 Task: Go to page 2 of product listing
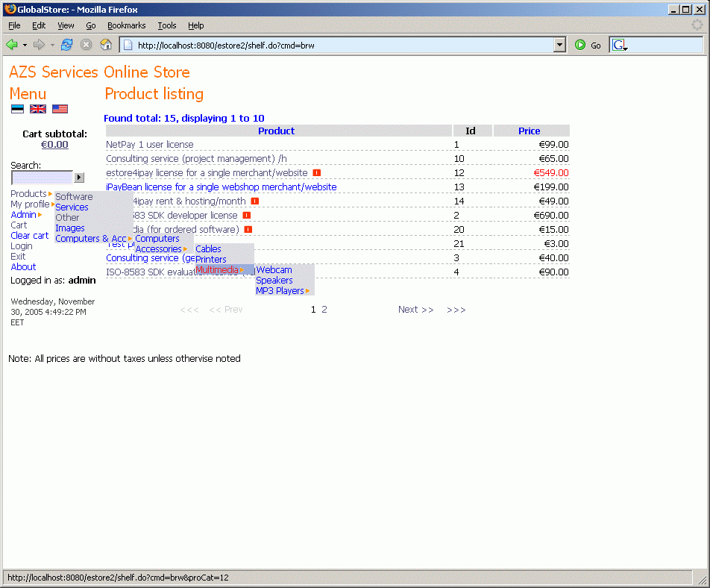pyautogui.click(x=324, y=310)
